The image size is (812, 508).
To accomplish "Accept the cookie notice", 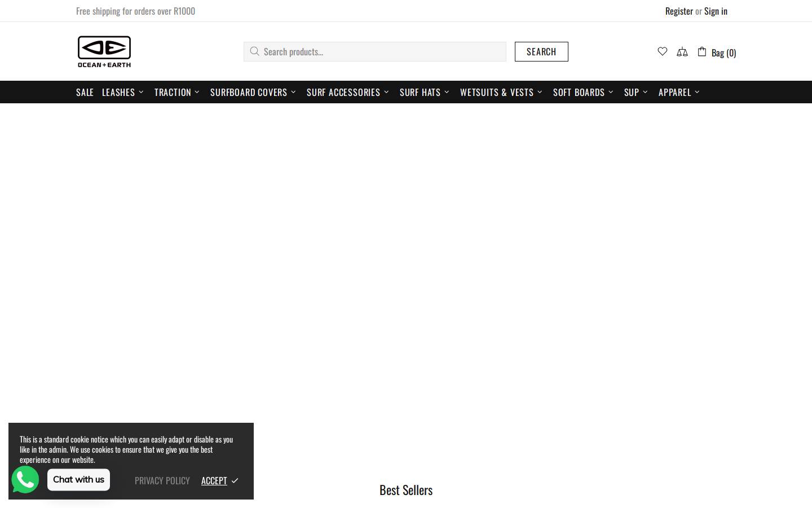I will point(214,480).
